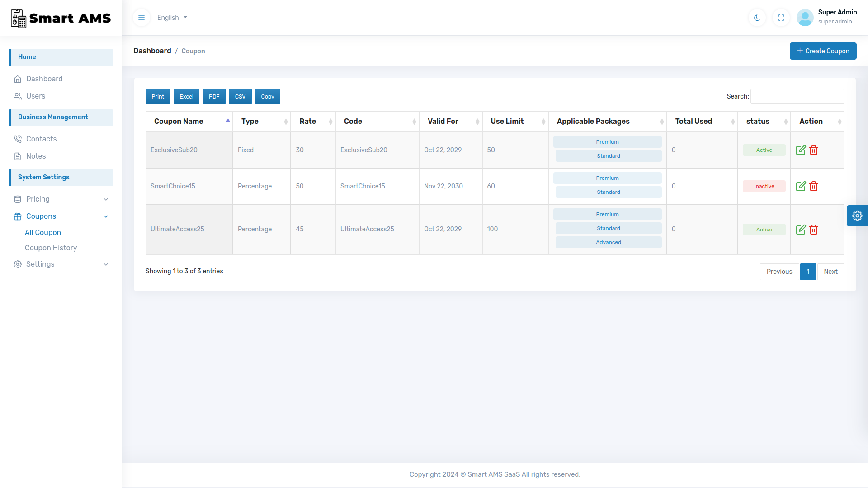Click the CSV export button
Image resolution: width=868 pixels, height=488 pixels.
(239, 97)
